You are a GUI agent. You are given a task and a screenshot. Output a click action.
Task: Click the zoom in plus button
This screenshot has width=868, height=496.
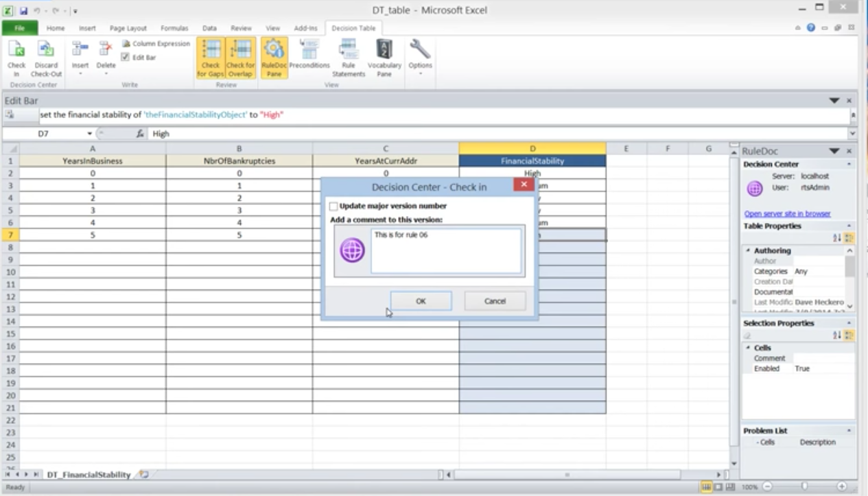tap(842, 486)
